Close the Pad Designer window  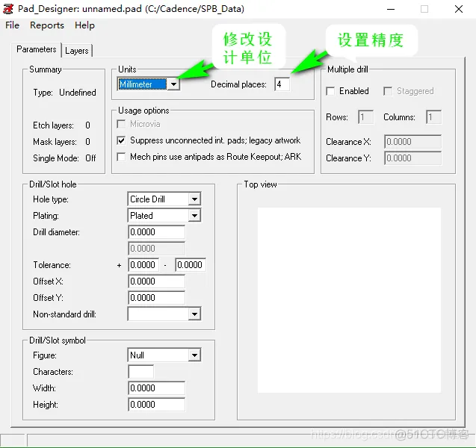[x=459, y=9]
